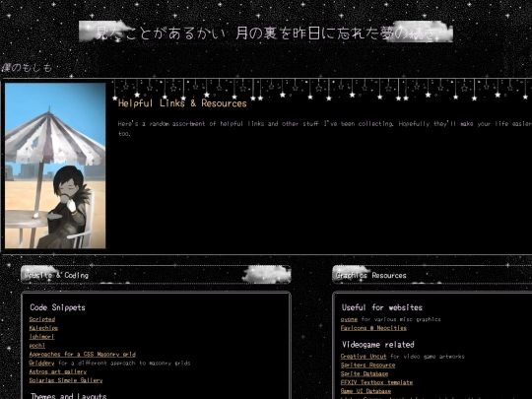This screenshot has height=399, width=532.
Task: Follow the pochi link
Action: [37, 346]
